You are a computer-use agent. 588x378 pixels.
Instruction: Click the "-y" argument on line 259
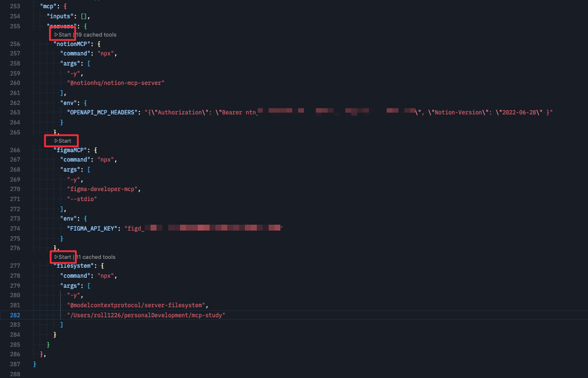click(x=73, y=74)
